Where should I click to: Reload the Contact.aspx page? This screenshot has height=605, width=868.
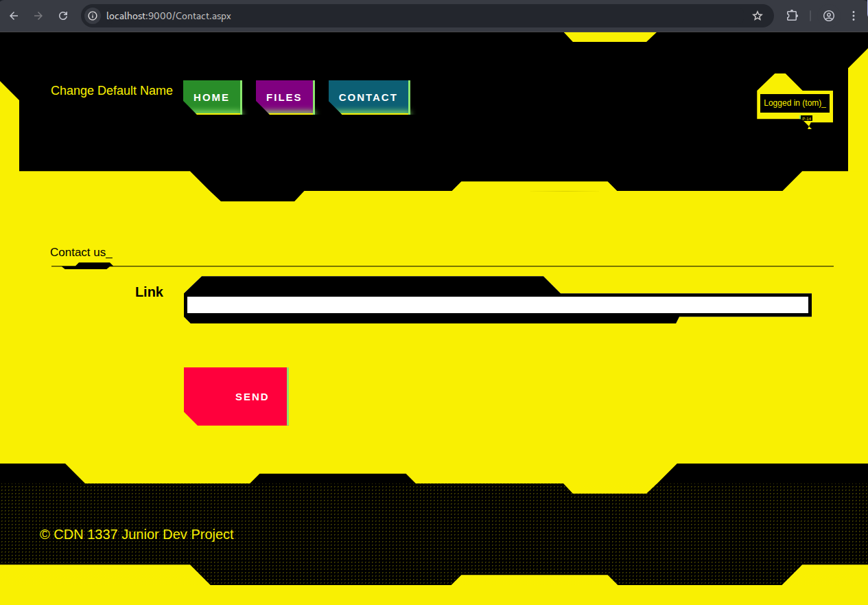63,16
